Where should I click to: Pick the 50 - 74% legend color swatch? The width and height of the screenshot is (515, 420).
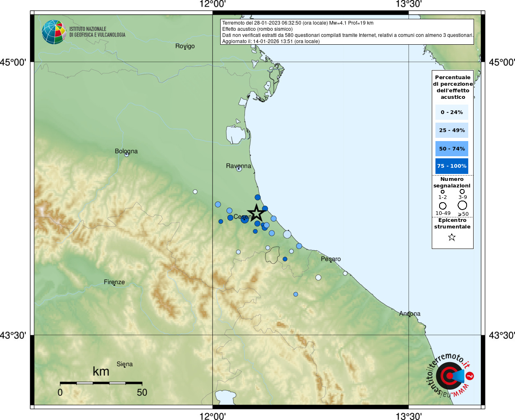[452, 148]
